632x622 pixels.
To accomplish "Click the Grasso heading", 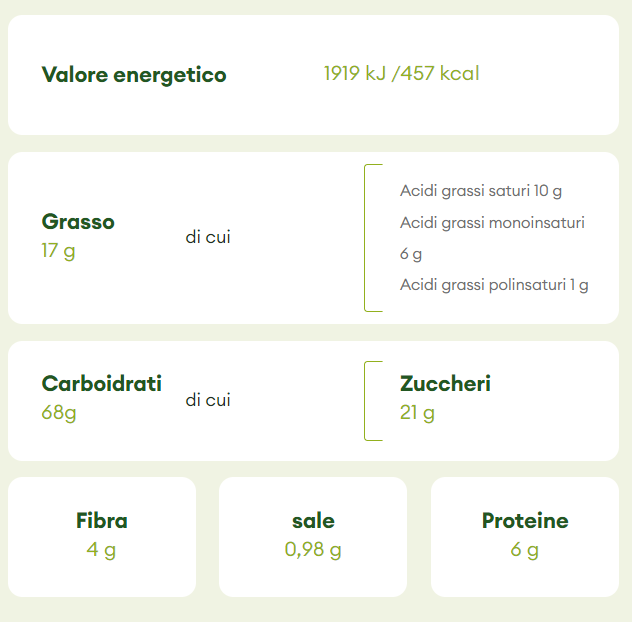I will point(78,222).
